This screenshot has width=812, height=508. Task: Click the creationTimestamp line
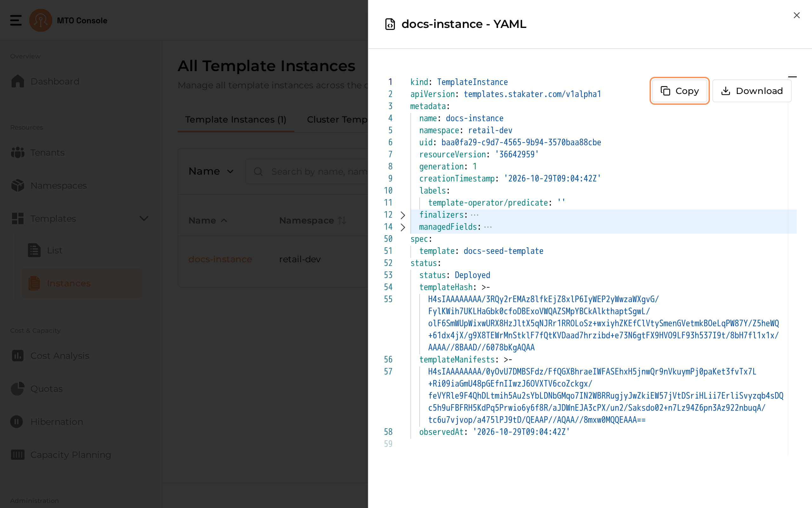point(510,179)
